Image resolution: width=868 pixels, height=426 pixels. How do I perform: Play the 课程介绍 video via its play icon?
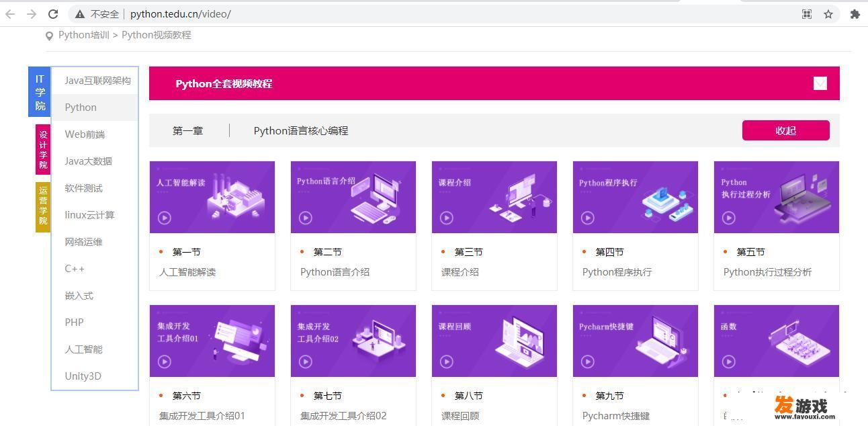[447, 218]
